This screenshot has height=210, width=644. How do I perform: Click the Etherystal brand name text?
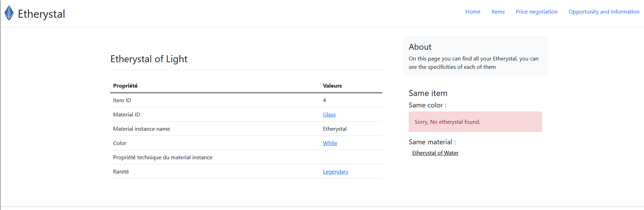pos(41,14)
